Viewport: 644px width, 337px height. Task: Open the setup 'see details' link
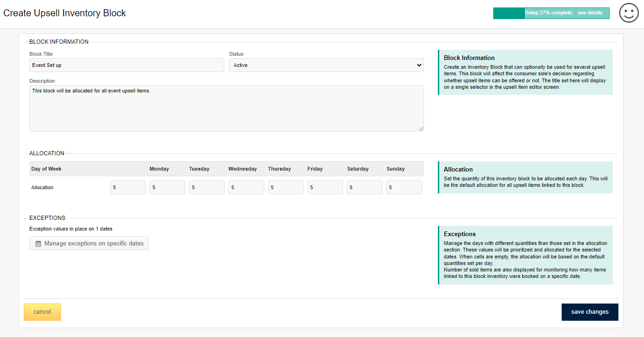[590, 13]
